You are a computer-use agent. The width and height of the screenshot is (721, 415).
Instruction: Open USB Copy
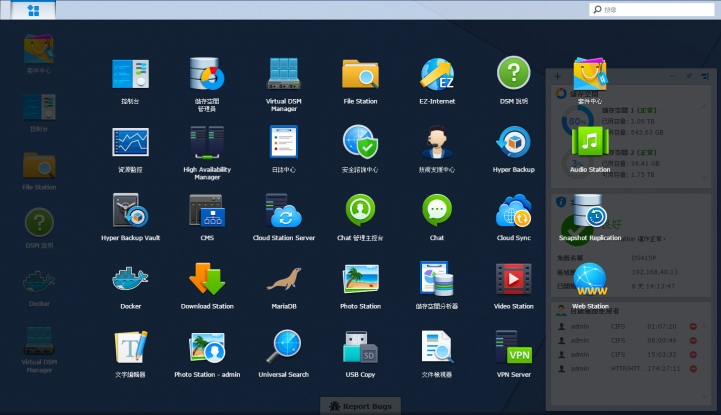(x=360, y=347)
